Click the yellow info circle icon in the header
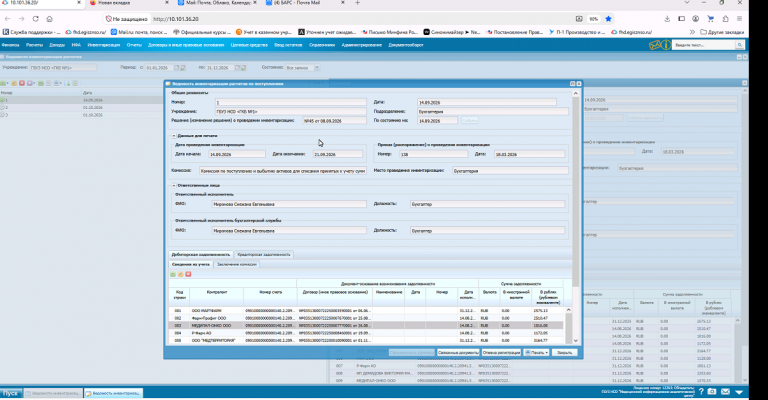 [666, 45]
